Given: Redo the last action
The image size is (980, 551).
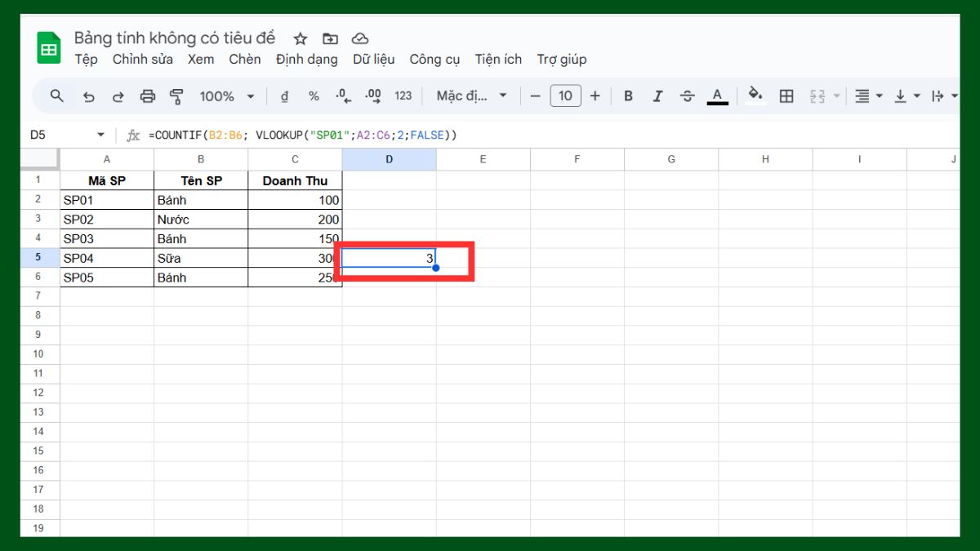Looking at the screenshot, I should coord(118,96).
